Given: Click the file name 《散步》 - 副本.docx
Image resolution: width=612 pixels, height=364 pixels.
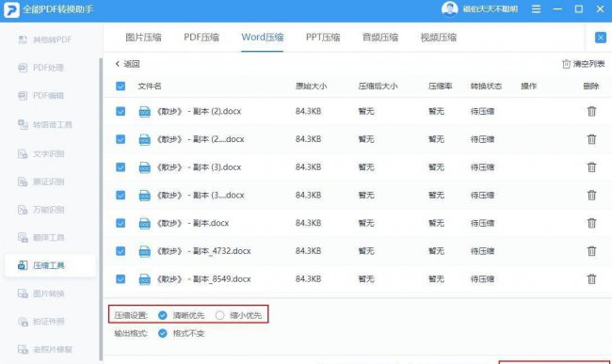Looking at the screenshot, I should (193, 223).
